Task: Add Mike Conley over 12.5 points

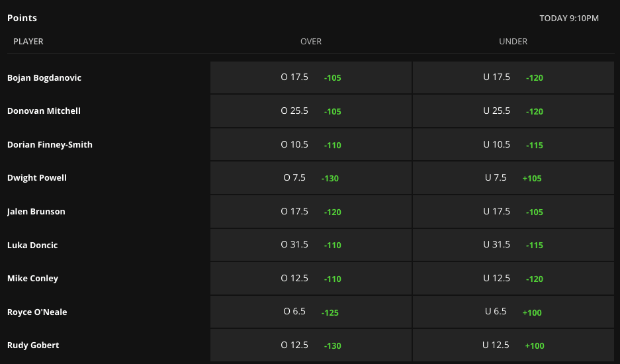Action: pos(311,279)
